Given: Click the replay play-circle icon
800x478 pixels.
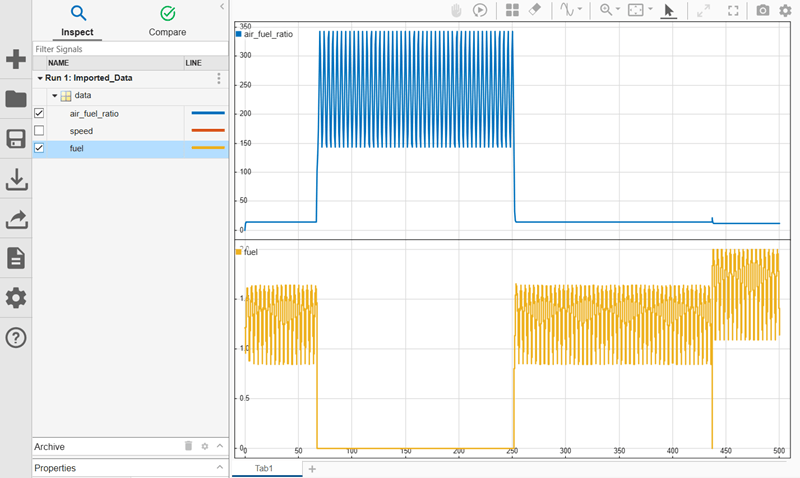Looking at the screenshot, I should click(480, 10).
